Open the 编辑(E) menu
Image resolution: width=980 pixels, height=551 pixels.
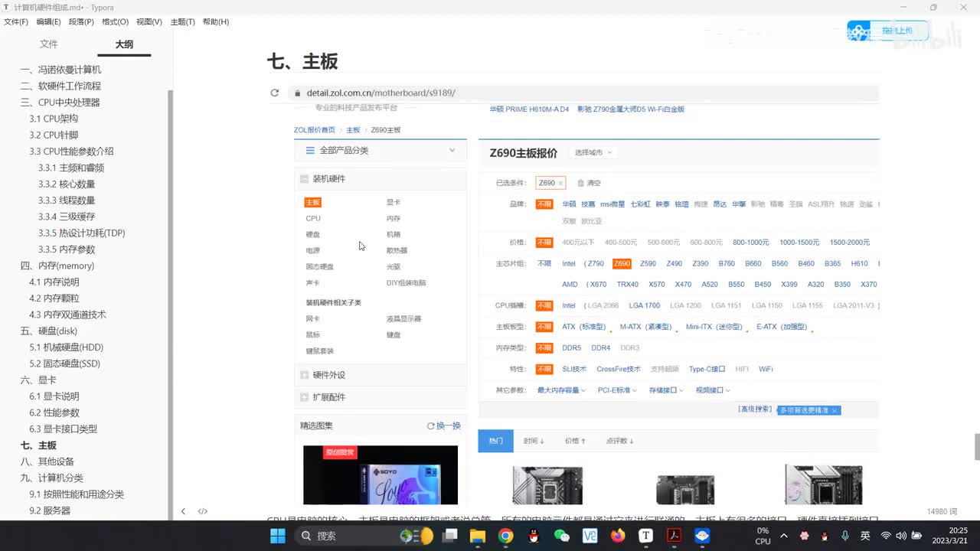48,21
